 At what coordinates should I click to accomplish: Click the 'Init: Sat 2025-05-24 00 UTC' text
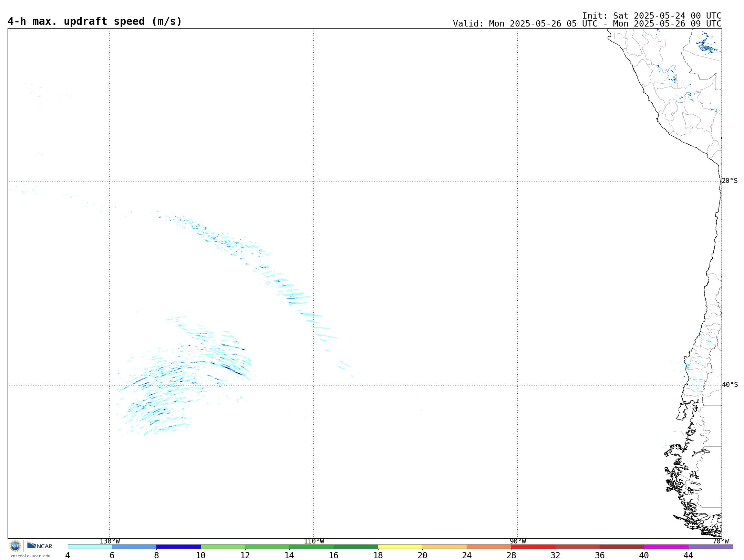pos(652,16)
